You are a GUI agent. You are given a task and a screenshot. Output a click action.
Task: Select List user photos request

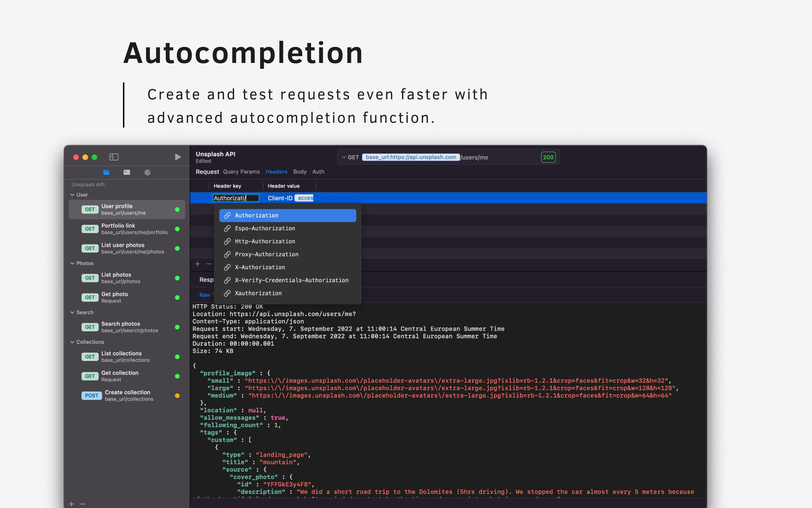click(127, 248)
